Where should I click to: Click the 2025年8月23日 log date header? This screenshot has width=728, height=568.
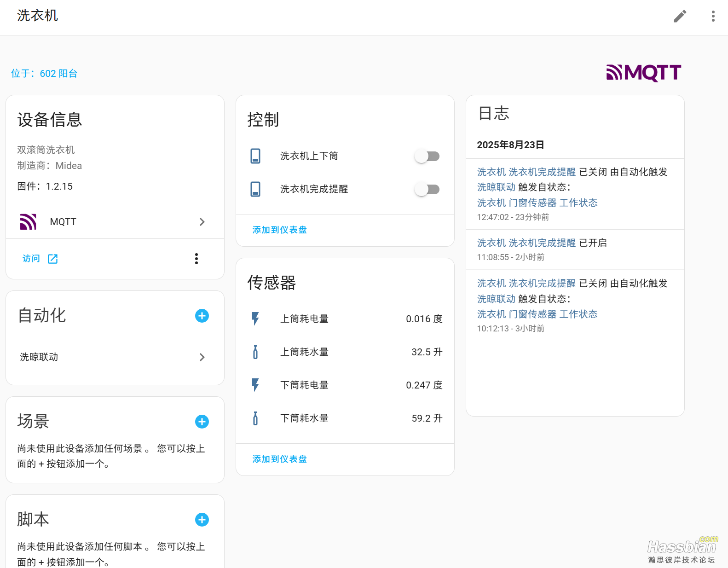click(x=510, y=145)
